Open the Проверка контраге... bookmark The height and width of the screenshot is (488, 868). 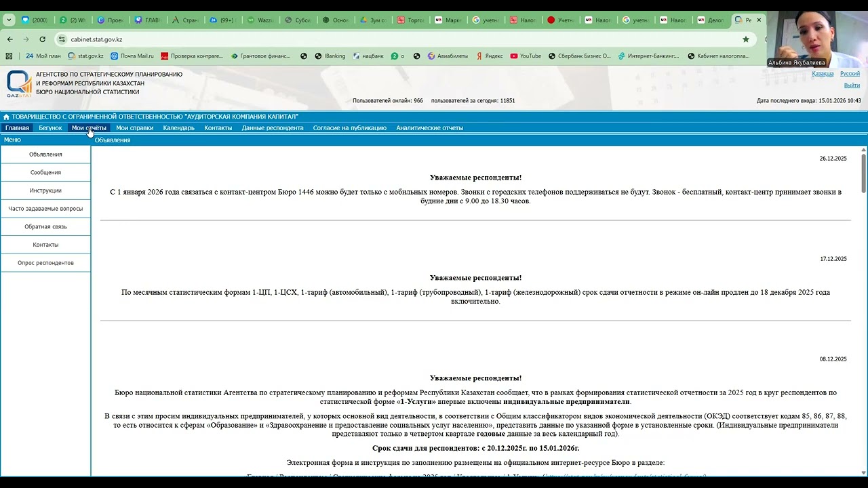[x=191, y=56]
